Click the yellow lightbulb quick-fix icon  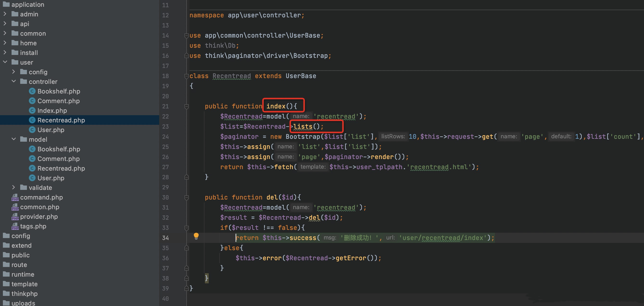coord(196,236)
